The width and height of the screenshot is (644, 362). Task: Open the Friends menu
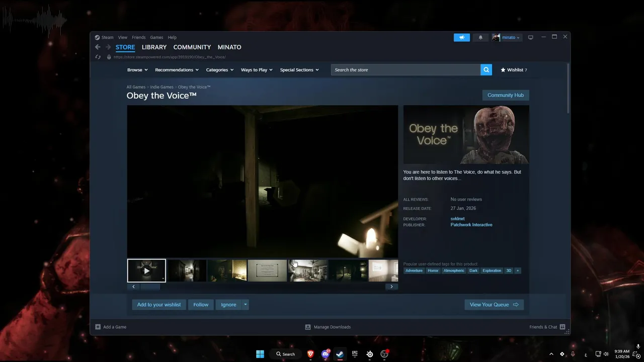click(x=138, y=37)
